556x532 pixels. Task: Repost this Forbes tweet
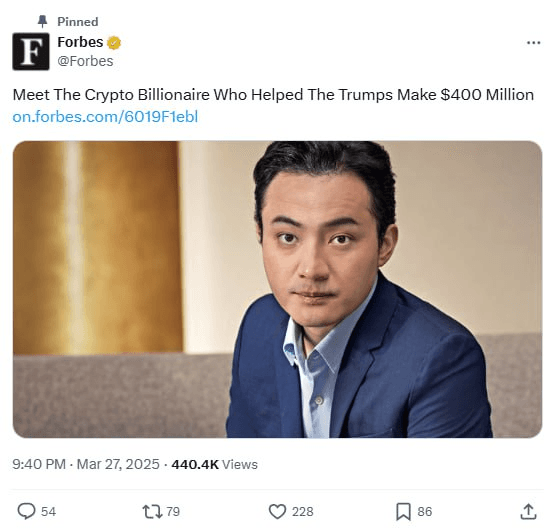click(x=152, y=511)
